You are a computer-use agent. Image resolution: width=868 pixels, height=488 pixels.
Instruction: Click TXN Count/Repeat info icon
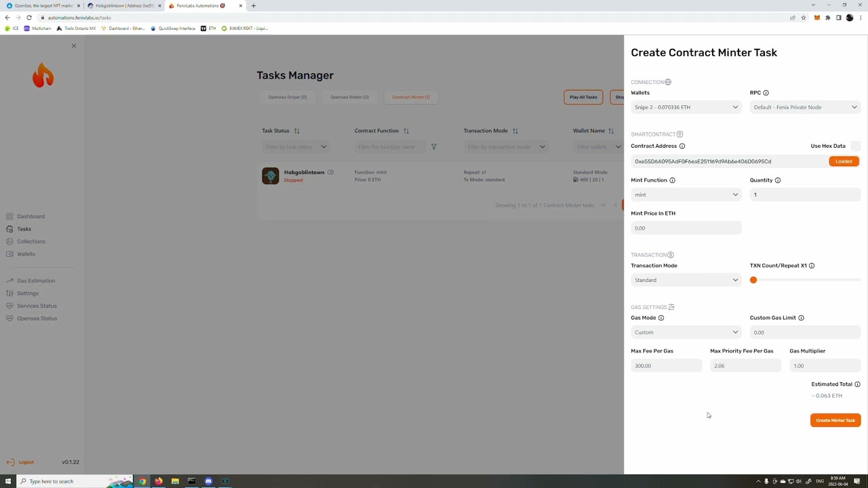(x=811, y=266)
